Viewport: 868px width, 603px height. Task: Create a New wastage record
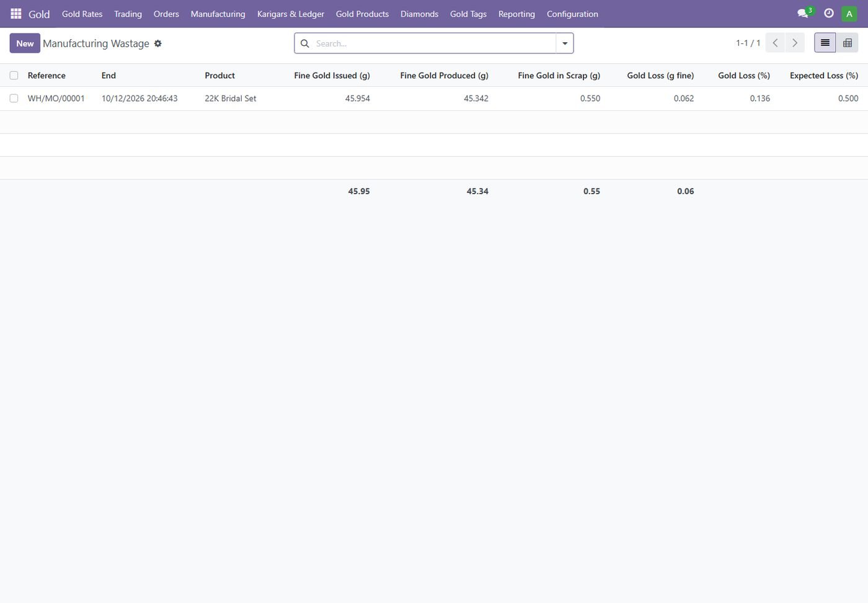(x=25, y=43)
